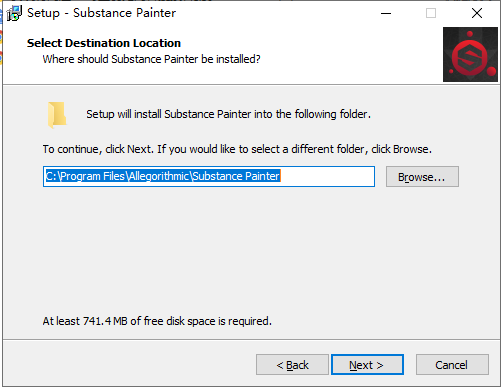Minimize the Setup window
This screenshot has height=389, width=503.
point(386,13)
